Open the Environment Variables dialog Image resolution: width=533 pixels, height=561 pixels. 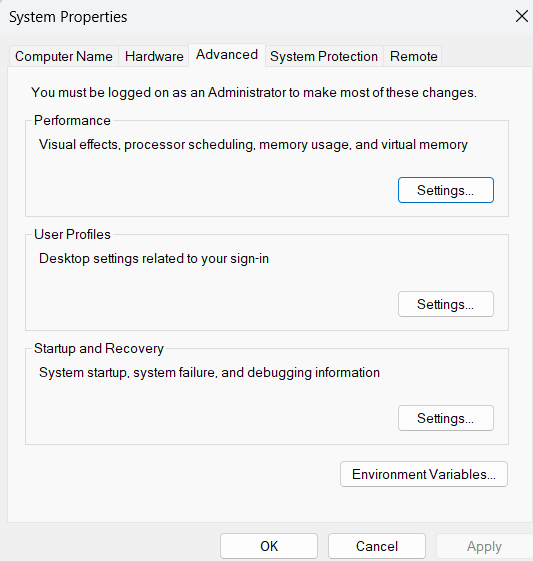point(424,474)
